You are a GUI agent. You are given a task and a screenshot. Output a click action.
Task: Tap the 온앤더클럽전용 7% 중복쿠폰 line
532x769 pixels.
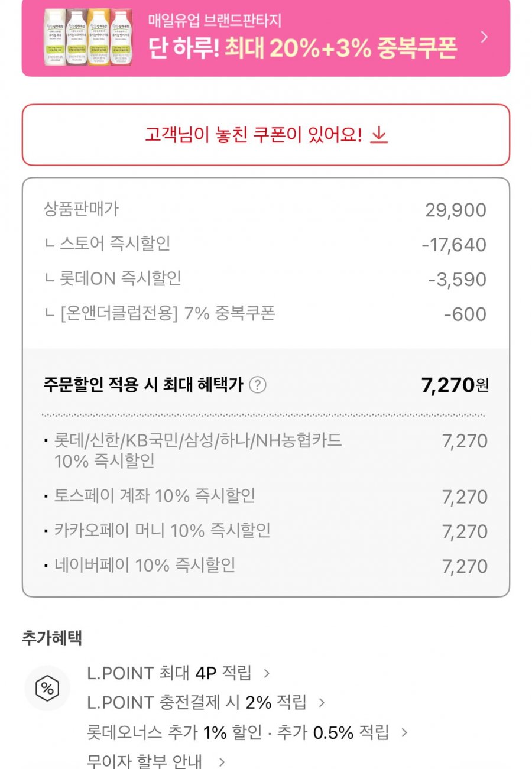(x=265, y=314)
